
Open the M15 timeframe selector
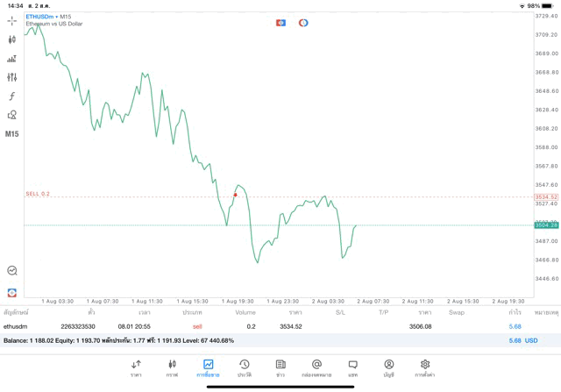pos(12,134)
